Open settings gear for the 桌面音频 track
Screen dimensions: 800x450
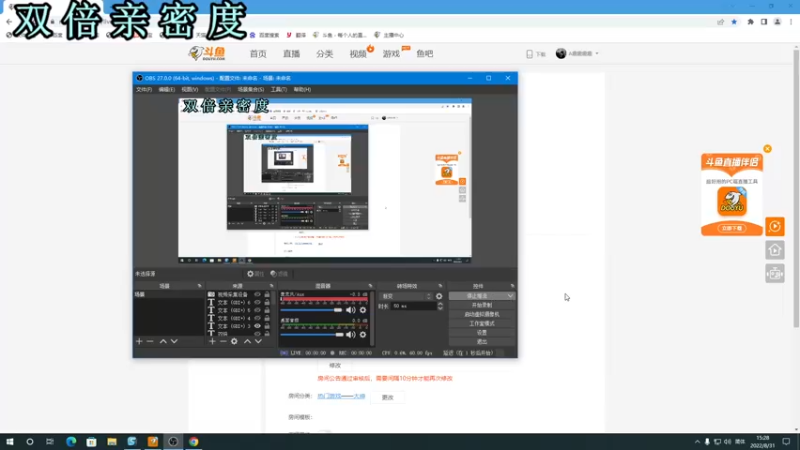(363, 335)
